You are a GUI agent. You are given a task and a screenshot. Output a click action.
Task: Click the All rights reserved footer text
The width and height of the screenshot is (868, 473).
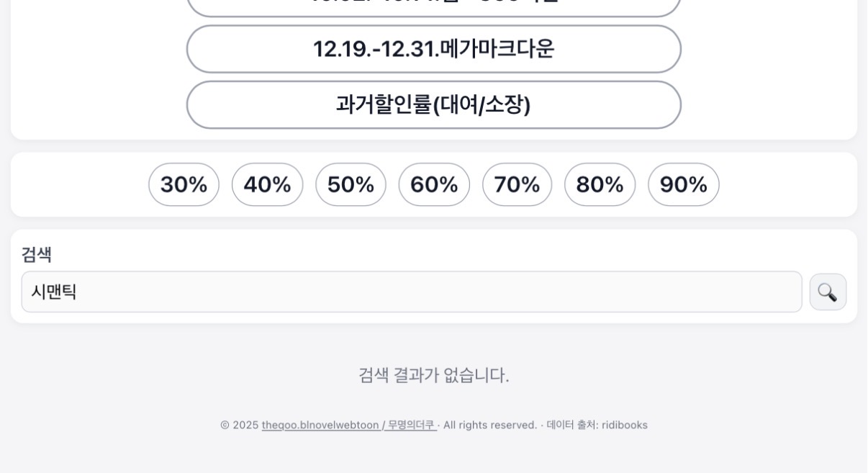coord(489,425)
